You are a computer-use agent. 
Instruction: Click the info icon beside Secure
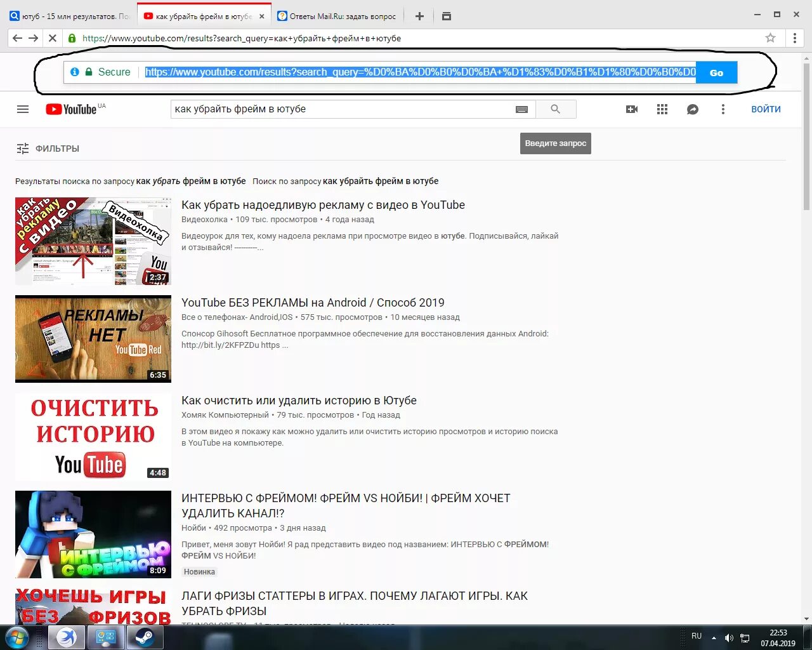(x=75, y=72)
